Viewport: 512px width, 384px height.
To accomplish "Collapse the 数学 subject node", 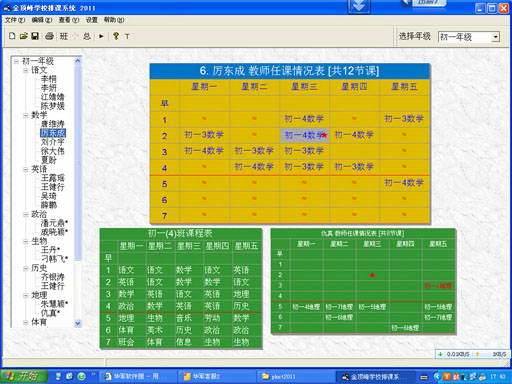I will tap(25, 115).
